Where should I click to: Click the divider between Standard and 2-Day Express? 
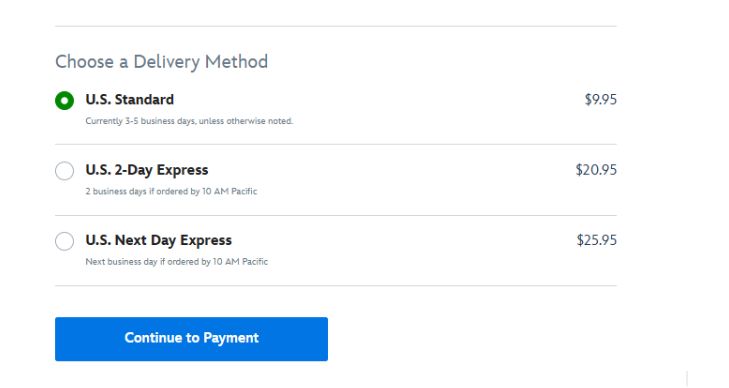click(336, 145)
